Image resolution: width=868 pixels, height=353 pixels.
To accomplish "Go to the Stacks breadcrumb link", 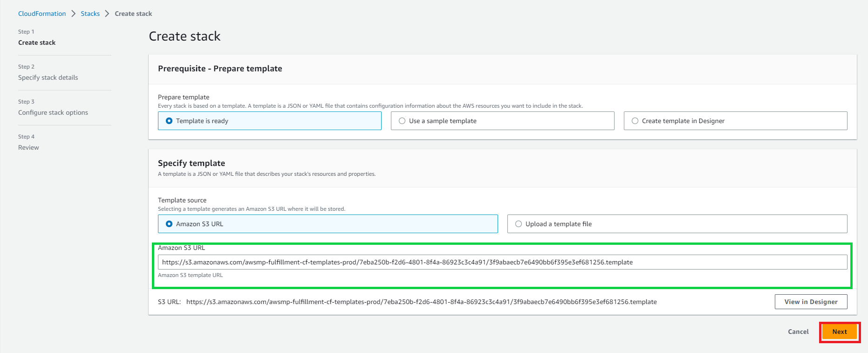I will pos(90,14).
